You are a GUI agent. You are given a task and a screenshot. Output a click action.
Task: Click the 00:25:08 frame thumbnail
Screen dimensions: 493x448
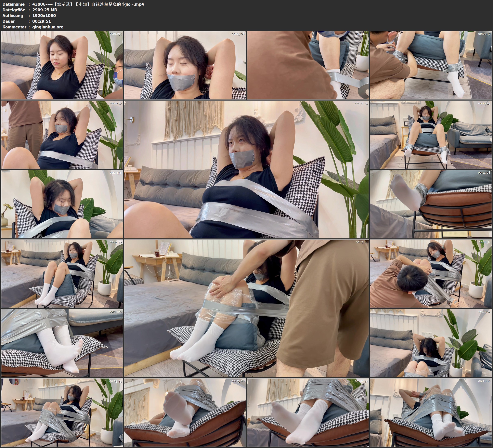pos(185,412)
